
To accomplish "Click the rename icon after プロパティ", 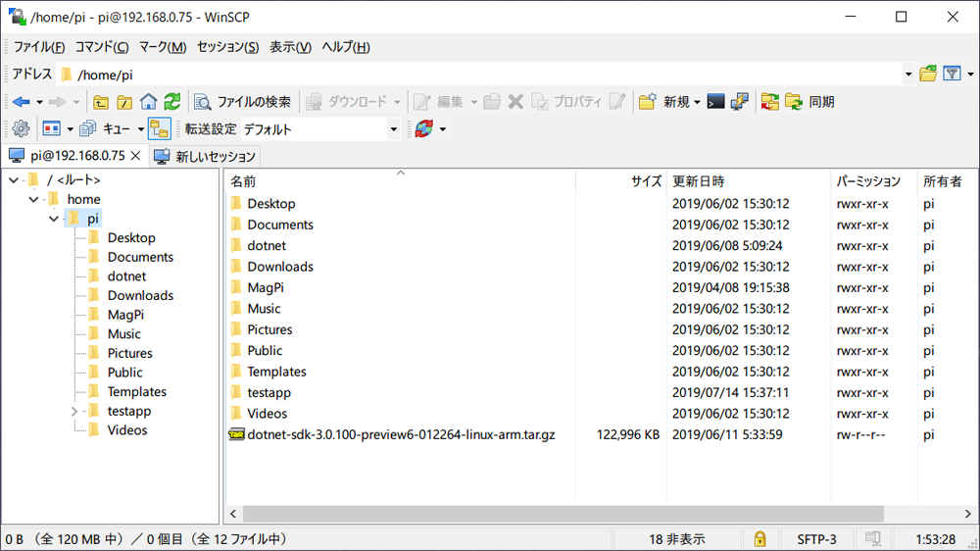I will 616,102.
